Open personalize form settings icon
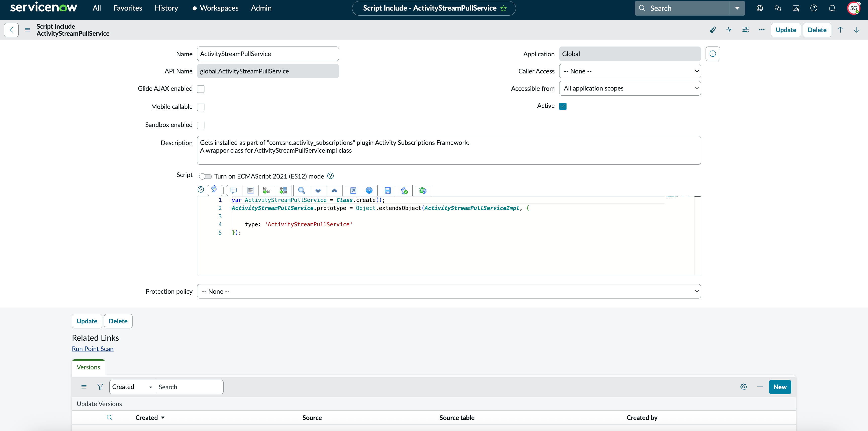This screenshot has width=868, height=431. (745, 30)
